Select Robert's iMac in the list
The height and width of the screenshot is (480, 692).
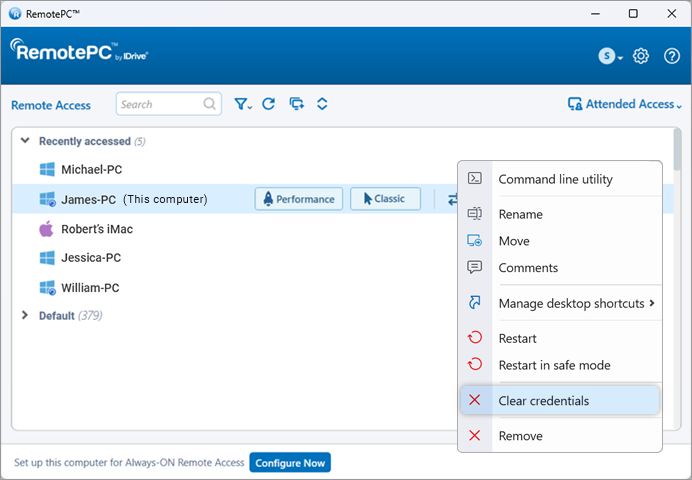96,229
